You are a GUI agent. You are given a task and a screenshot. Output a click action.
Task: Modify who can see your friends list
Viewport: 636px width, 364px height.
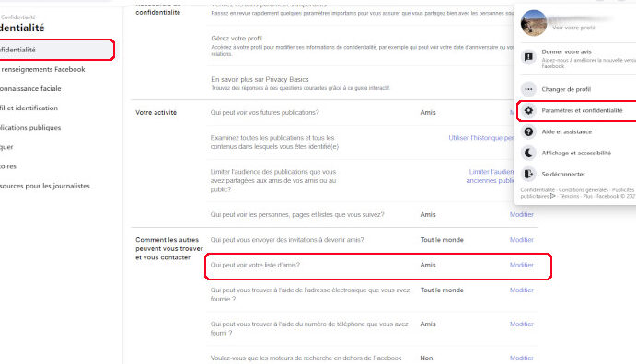[x=521, y=265]
